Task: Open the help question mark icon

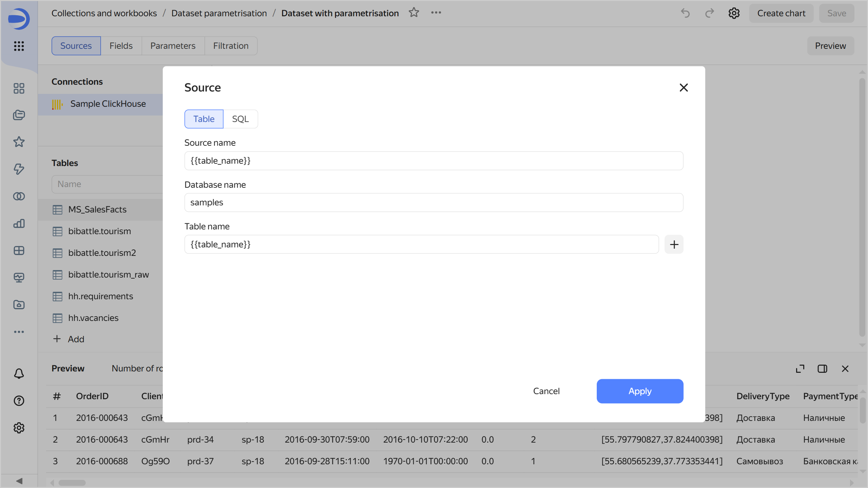Action: point(19,401)
